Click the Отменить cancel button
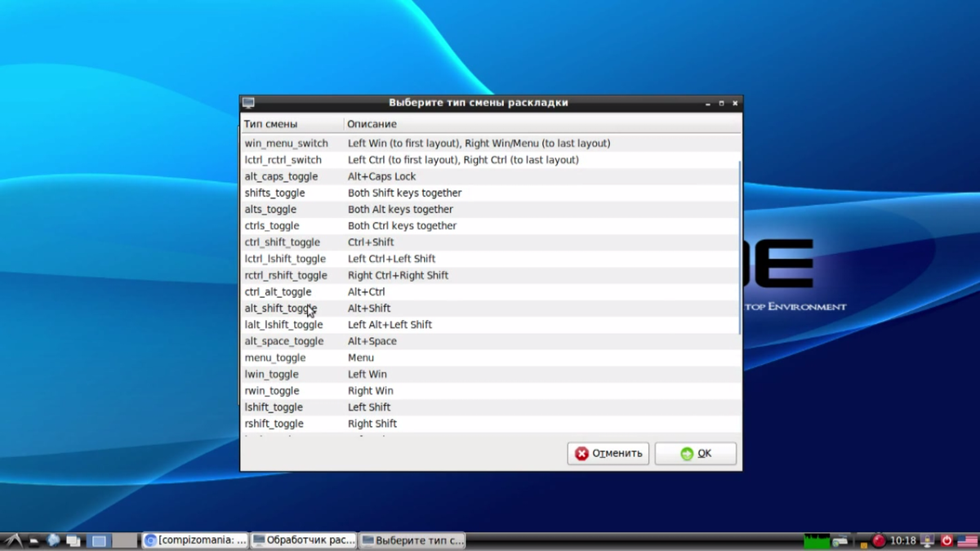 [x=608, y=454]
